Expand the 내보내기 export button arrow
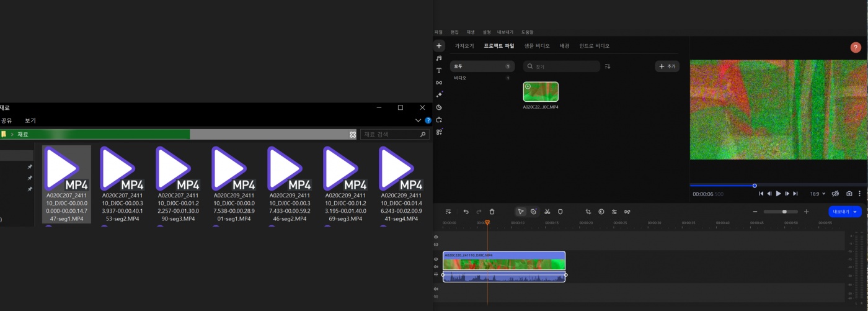 [x=856, y=212]
